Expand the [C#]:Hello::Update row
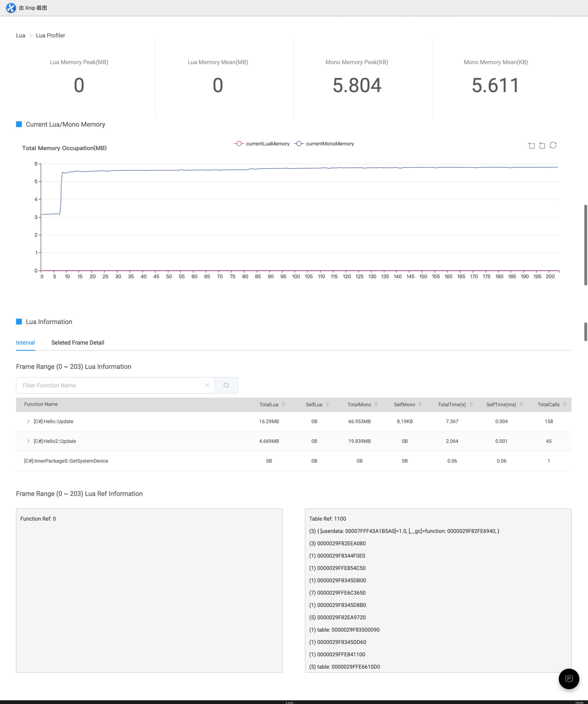This screenshot has height=704, width=588. point(29,421)
